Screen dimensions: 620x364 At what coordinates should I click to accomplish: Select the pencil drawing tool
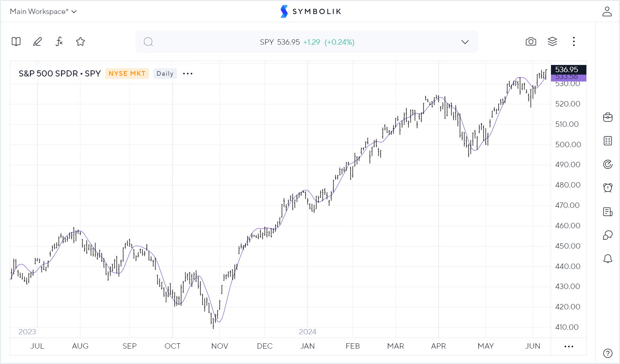pyautogui.click(x=38, y=42)
